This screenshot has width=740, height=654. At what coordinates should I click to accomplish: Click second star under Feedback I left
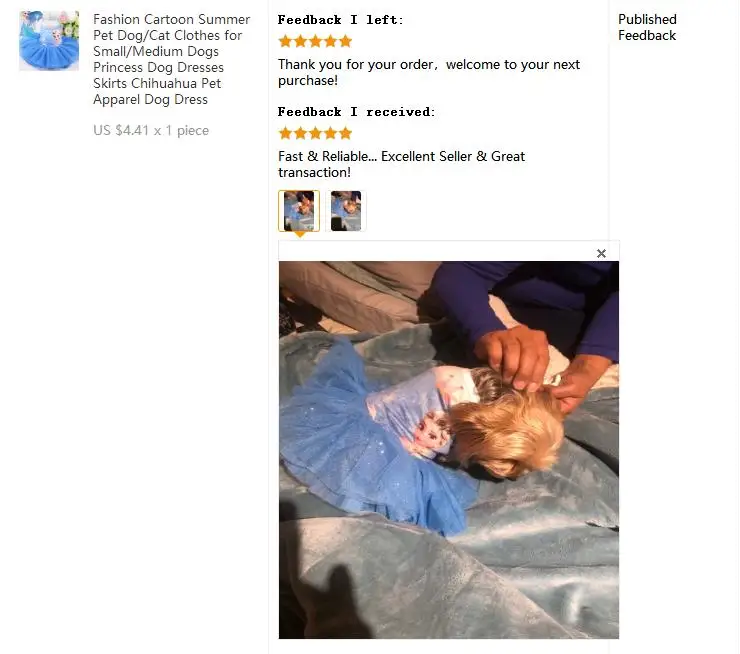(300, 41)
